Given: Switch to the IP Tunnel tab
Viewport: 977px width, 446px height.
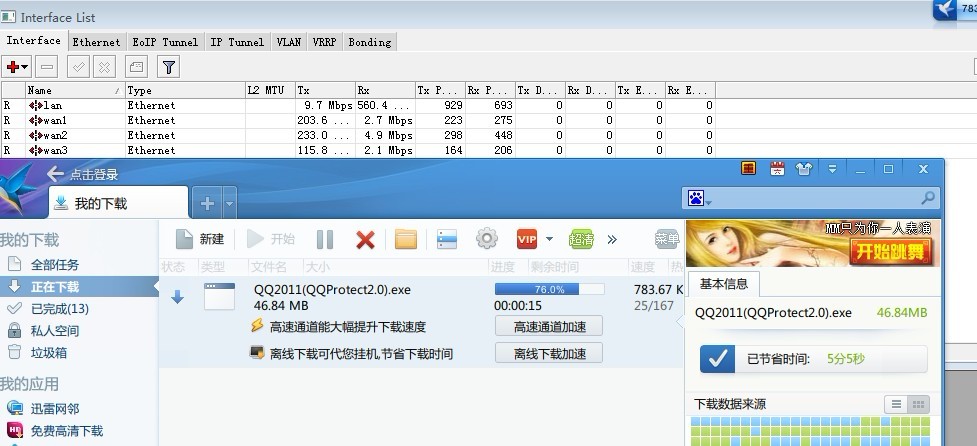Looking at the screenshot, I should 237,42.
